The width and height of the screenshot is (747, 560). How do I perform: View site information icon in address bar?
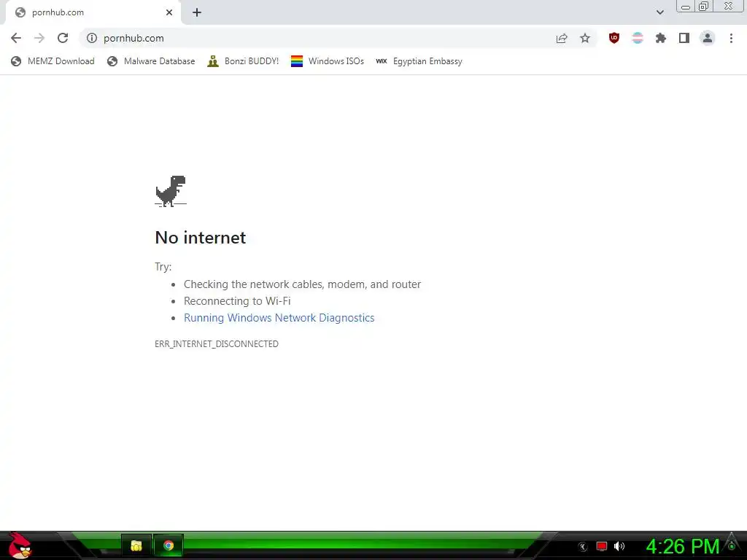pos(92,38)
